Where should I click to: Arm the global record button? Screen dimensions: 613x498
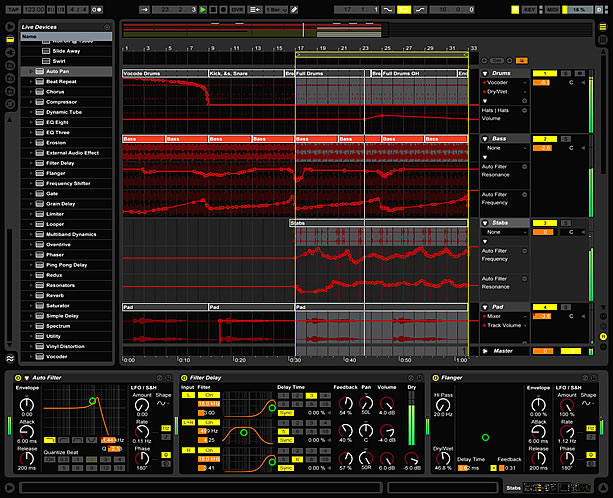(224, 9)
